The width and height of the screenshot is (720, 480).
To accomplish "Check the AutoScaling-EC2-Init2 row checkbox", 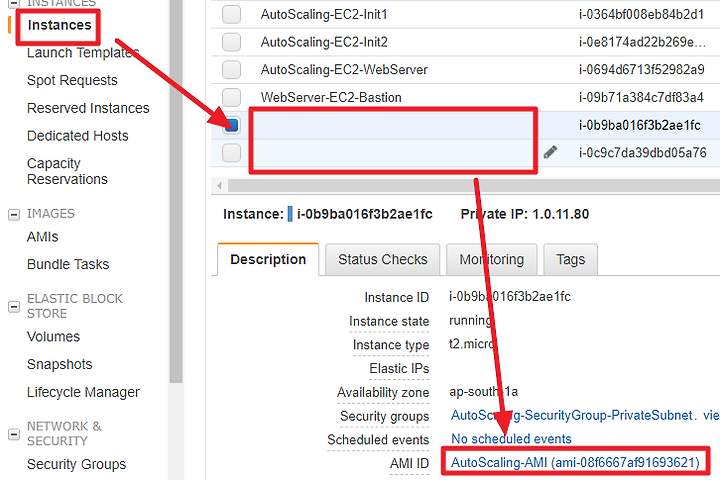I will click(231, 42).
